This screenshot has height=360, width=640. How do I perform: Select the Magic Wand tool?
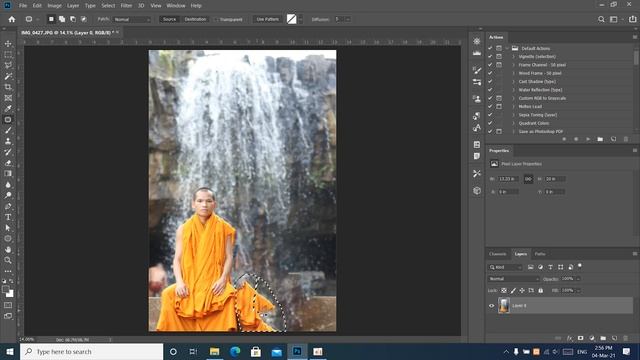(8, 76)
